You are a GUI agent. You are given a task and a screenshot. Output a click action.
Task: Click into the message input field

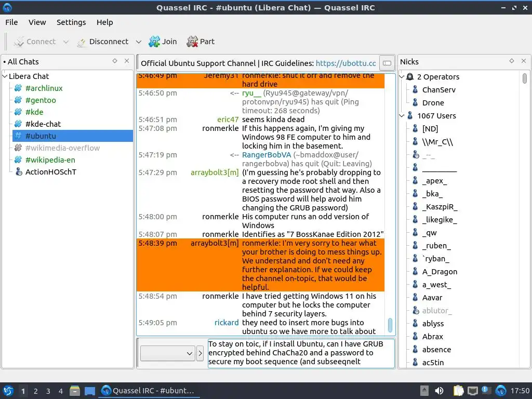tap(301, 353)
